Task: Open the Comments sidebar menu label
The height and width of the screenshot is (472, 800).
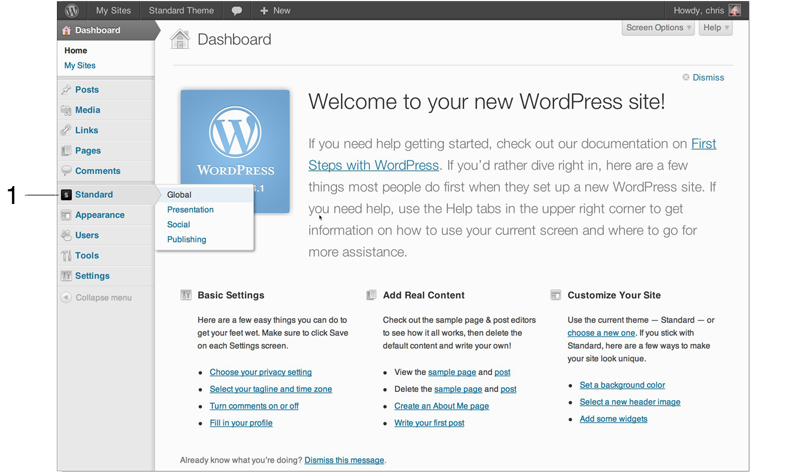Action: pyautogui.click(x=98, y=171)
